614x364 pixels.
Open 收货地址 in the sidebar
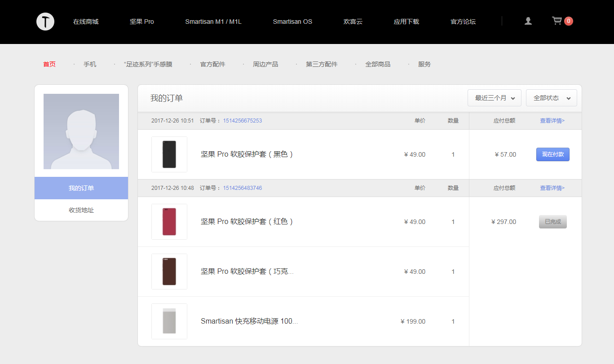81,210
